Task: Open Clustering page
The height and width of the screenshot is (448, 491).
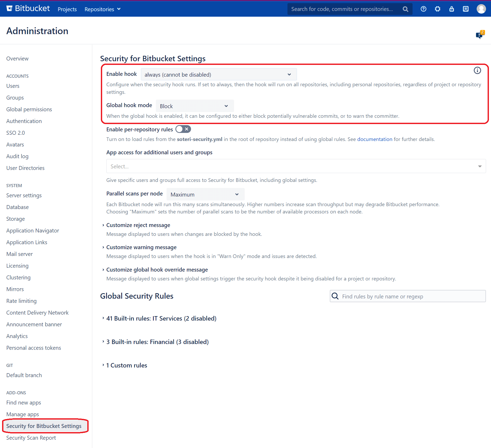Action: click(18, 278)
